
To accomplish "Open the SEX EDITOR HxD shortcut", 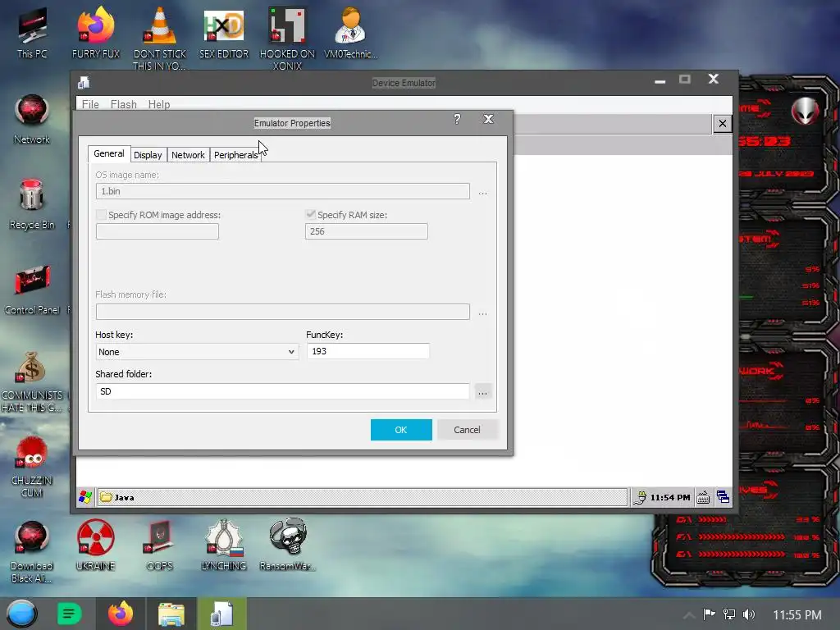I will point(224,32).
